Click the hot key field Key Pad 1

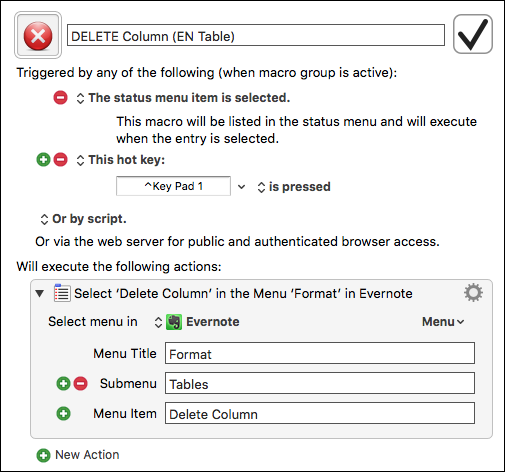click(173, 186)
